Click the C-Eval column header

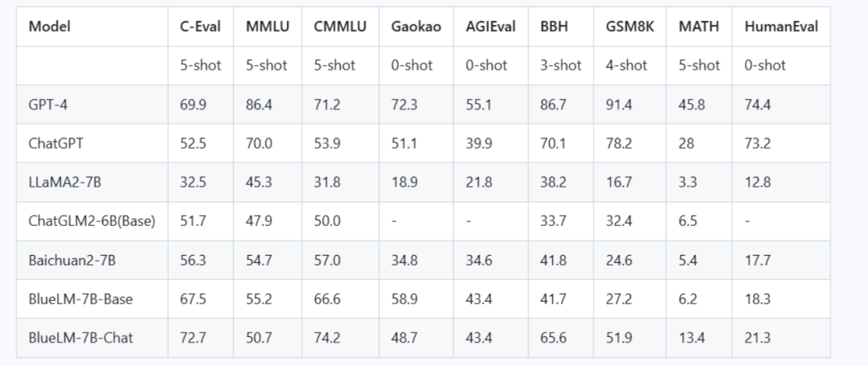pos(200,27)
